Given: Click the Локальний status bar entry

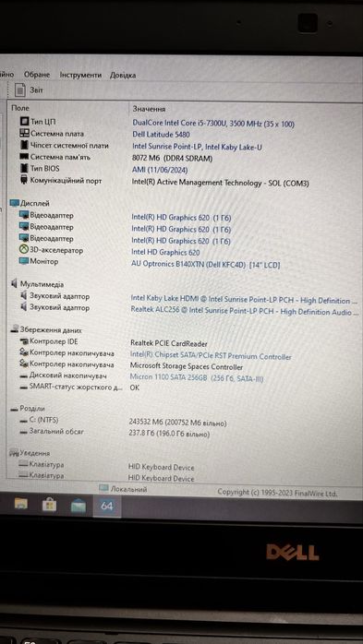Looking at the screenshot, I should click(x=123, y=489).
